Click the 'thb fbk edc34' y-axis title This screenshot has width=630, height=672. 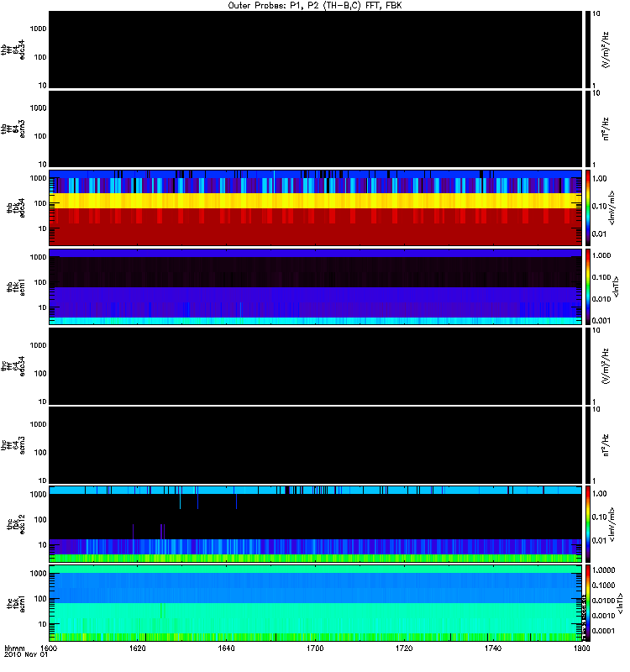[x=16, y=207]
